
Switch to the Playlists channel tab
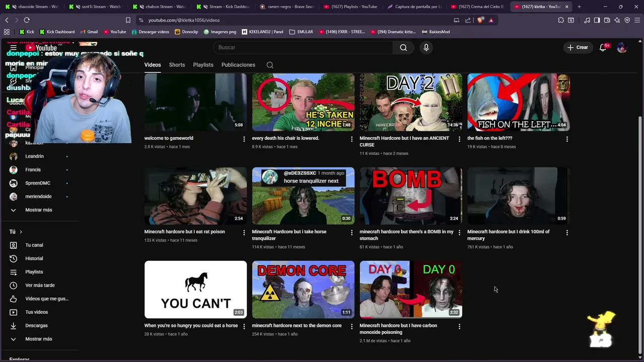coord(203,65)
